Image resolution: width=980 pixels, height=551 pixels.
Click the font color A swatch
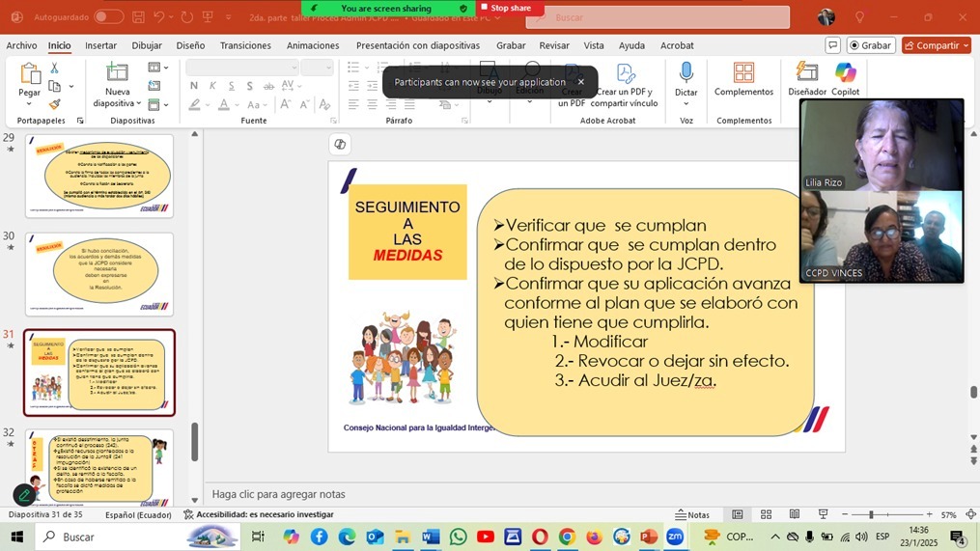(x=223, y=105)
